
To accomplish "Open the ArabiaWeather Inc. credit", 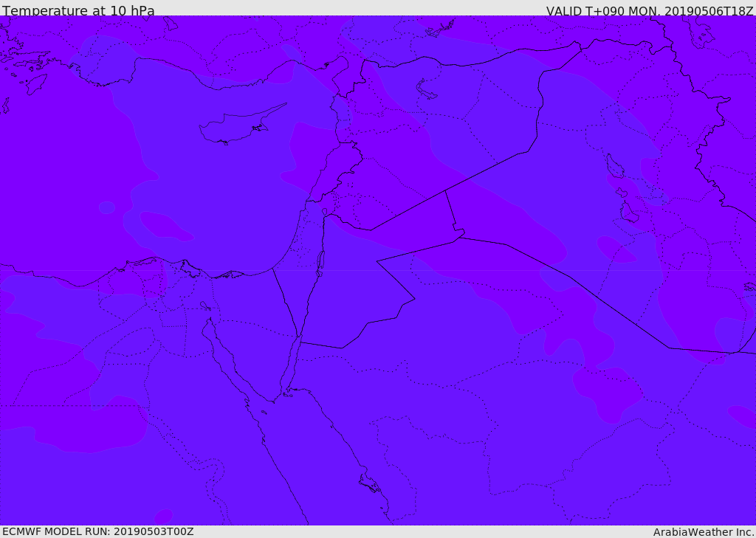I will (704, 532).
